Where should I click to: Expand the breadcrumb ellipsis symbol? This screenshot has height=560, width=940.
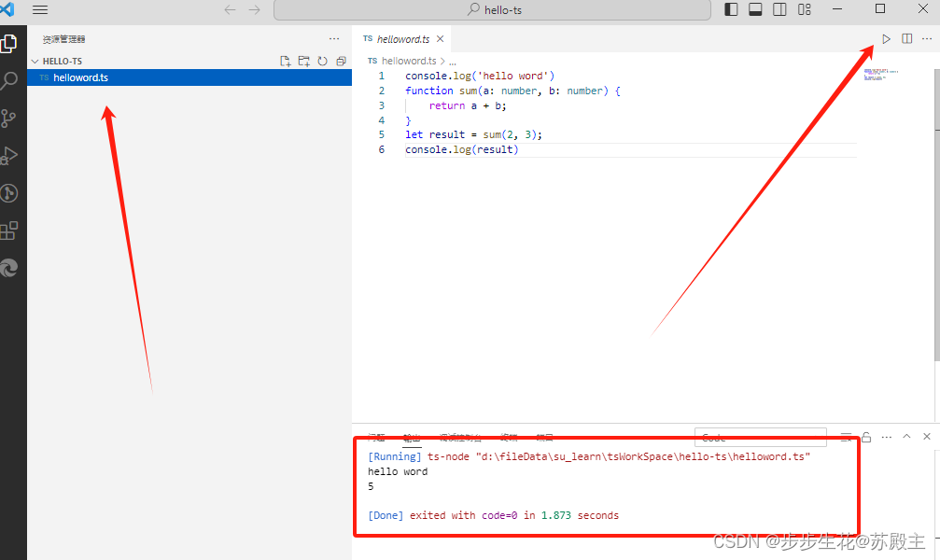453,62
